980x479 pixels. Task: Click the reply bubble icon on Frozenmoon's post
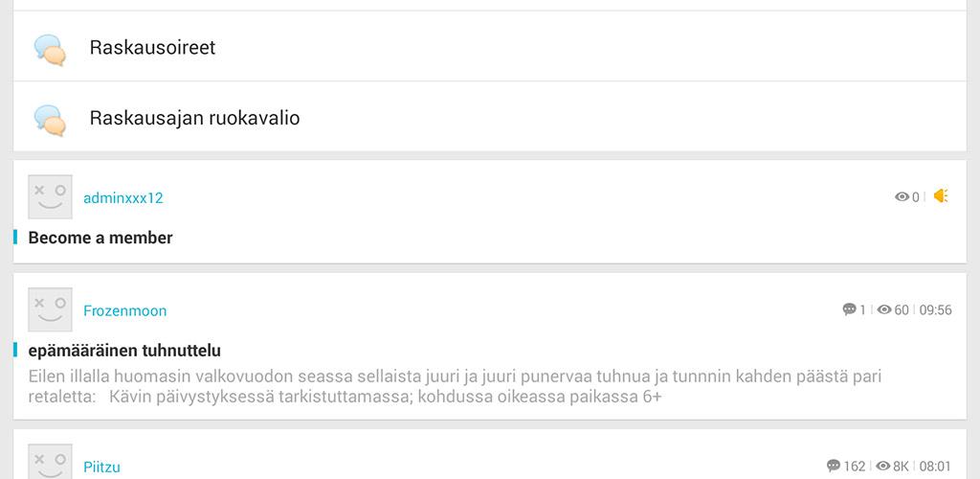tap(849, 309)
